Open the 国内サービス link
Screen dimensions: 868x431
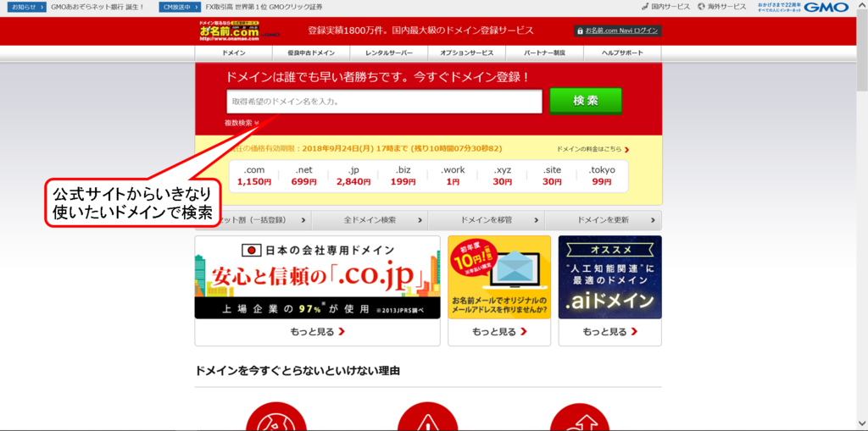pos(670,7)
